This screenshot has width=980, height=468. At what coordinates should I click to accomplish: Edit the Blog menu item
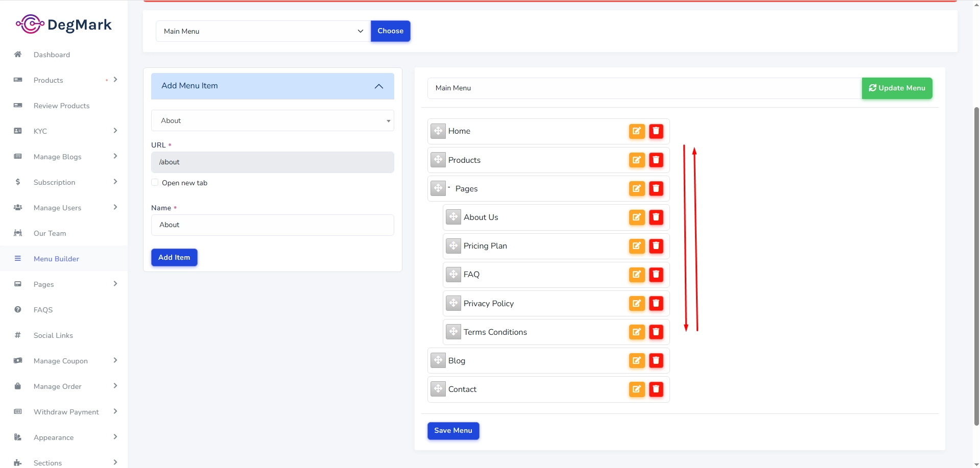(637, 360)
